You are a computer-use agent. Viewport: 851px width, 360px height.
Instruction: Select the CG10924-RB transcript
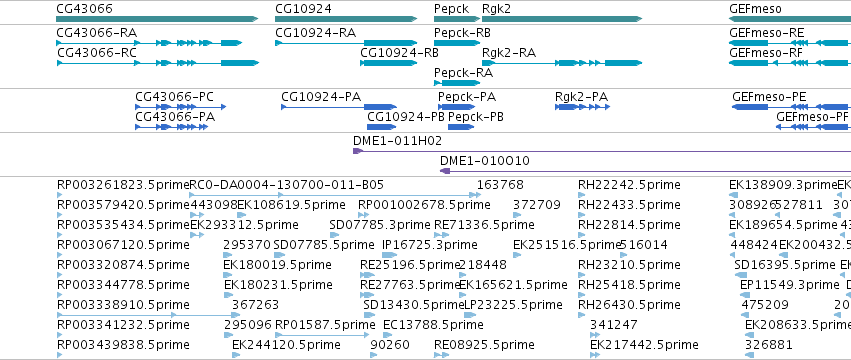pyautogui.click(x=389, y=63)
